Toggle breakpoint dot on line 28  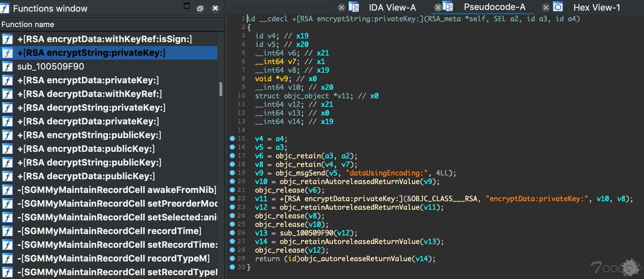coord(232,250)
